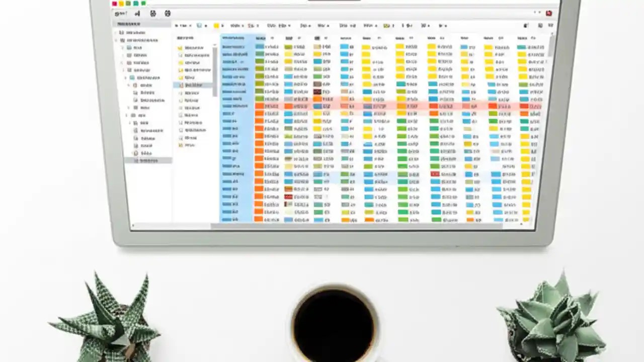Toggle the checkbox beside the second tree entry

click(x=115, y=40)
